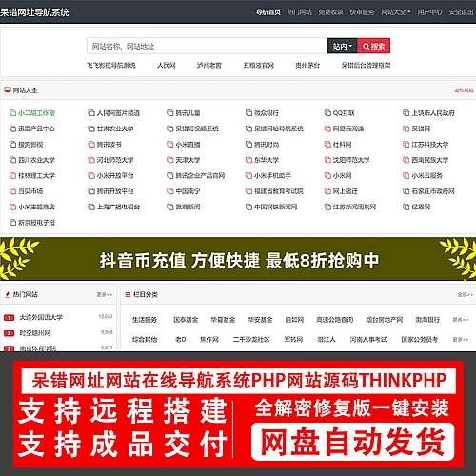Open 大连外国语大学 in hot sites list

[x=41, y=317]
